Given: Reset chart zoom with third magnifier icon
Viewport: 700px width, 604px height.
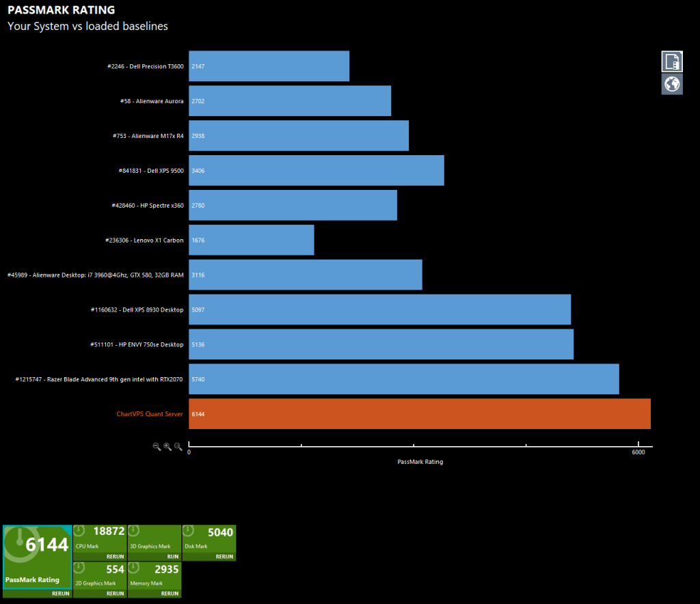Looking at the screenshot, I should [x=178, y=446].
